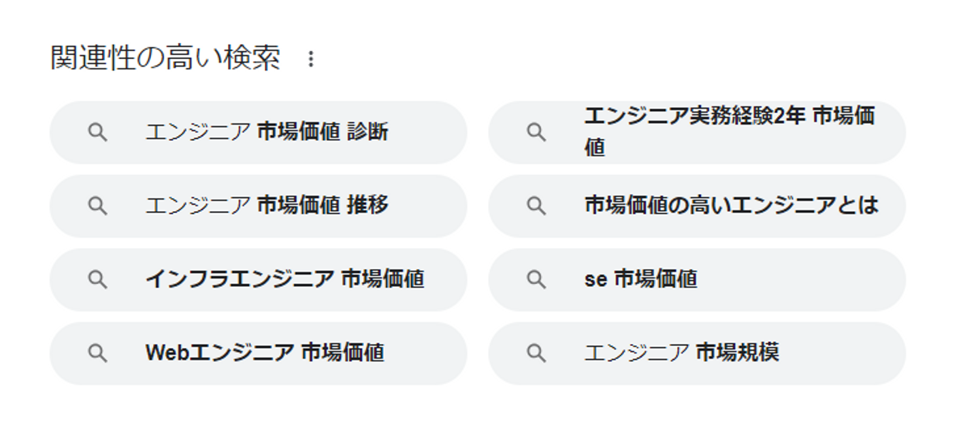This screenshot has width=980, height=442.
Task: Select the エンジニア実務経験2年 市場価値 related search
Action: pos(728,132)
